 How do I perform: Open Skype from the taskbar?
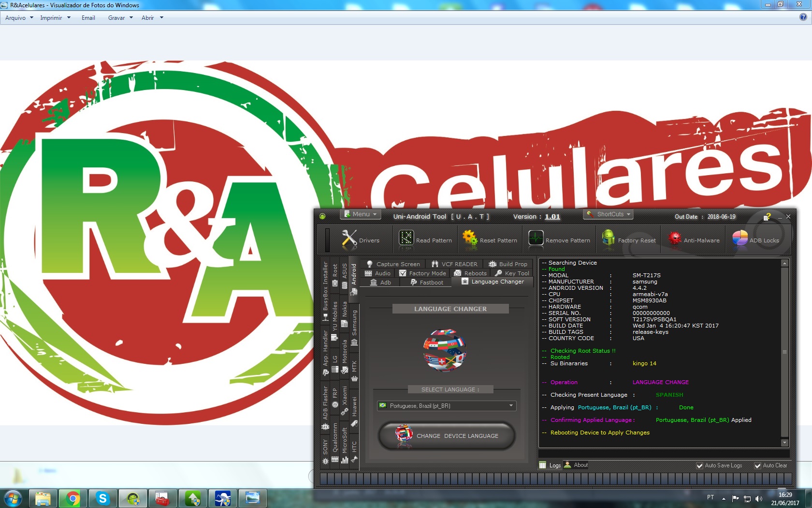coord(103,498)
